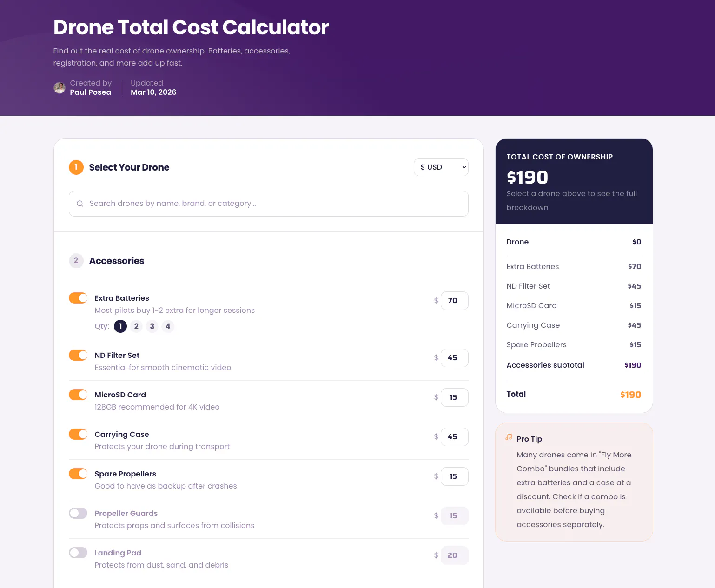Click the Pro Tip icon
Screen dimensions: 715x588
click(509, 437)
